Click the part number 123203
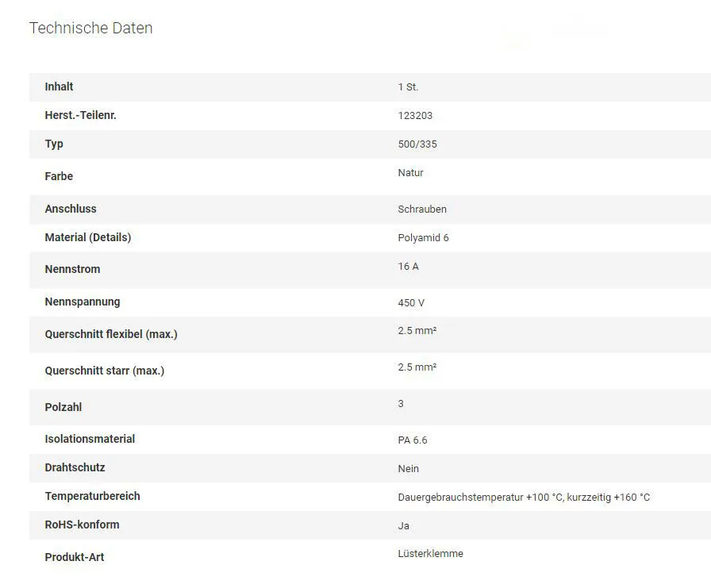The image size is (711, 588). 415,116
